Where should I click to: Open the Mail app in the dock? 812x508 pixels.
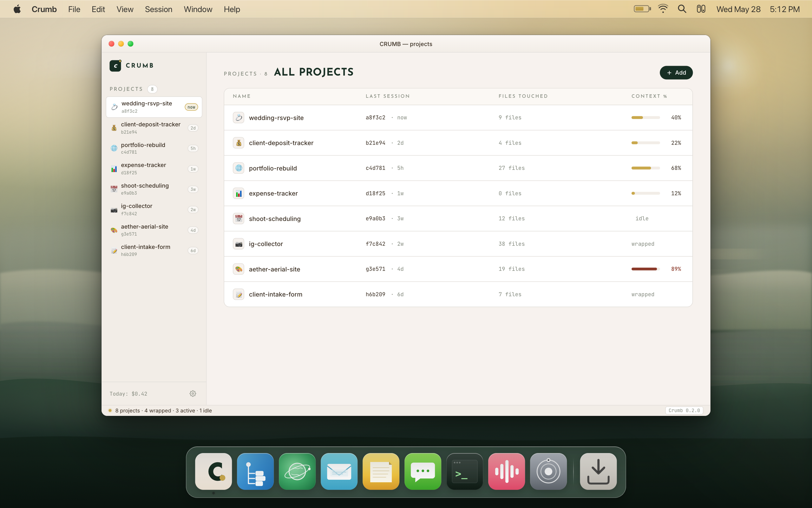tap(339, 471)
